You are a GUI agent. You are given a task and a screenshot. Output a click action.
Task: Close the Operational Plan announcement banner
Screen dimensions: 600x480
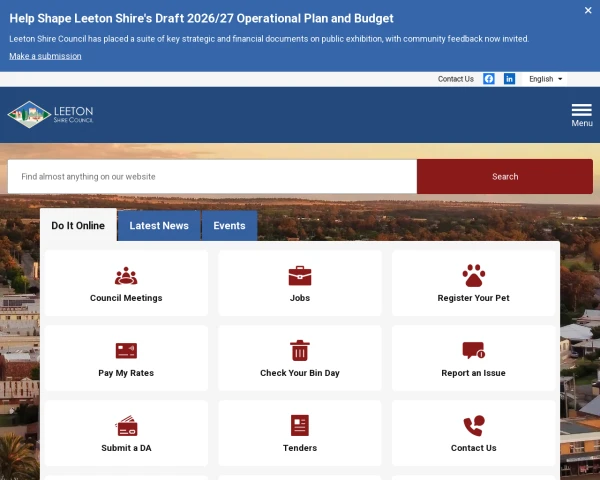click(x=588, y=10)
